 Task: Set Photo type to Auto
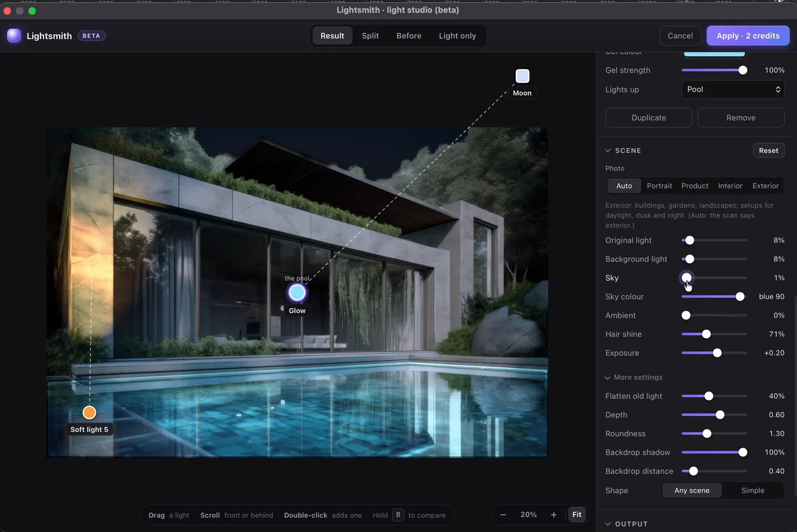(624, 186)
